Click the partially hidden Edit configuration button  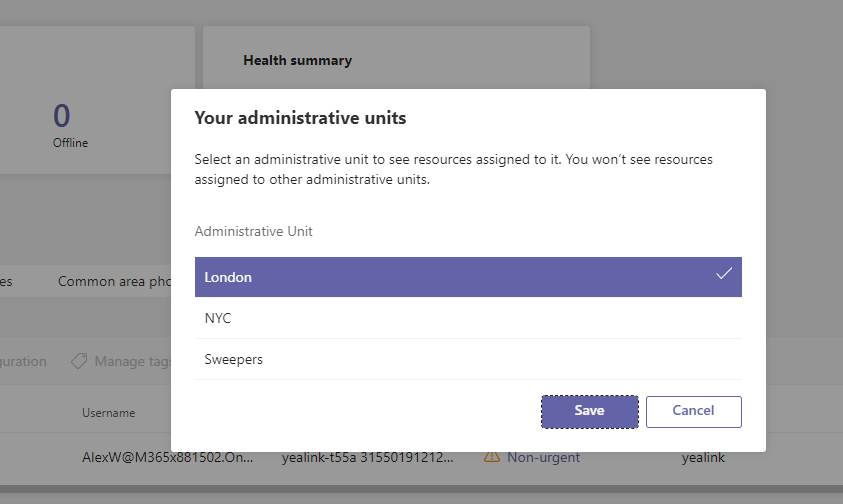pyautogui.click(x=23, y=362)
